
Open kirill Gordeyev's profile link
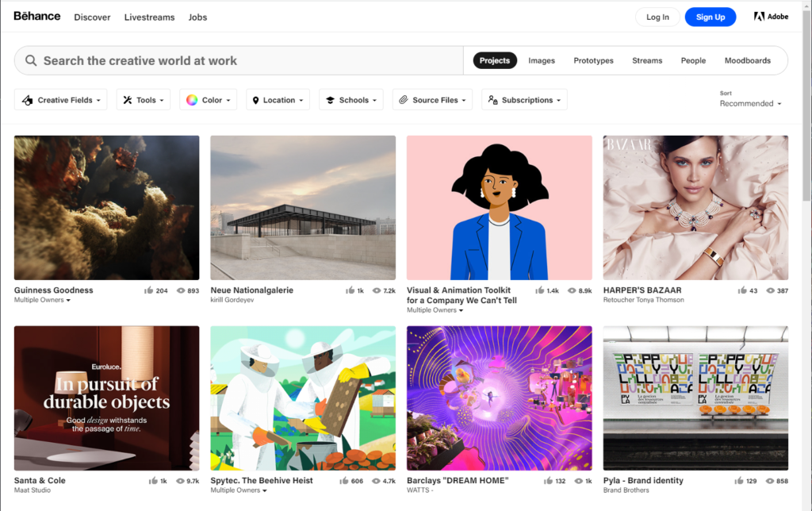click(232, 300)
